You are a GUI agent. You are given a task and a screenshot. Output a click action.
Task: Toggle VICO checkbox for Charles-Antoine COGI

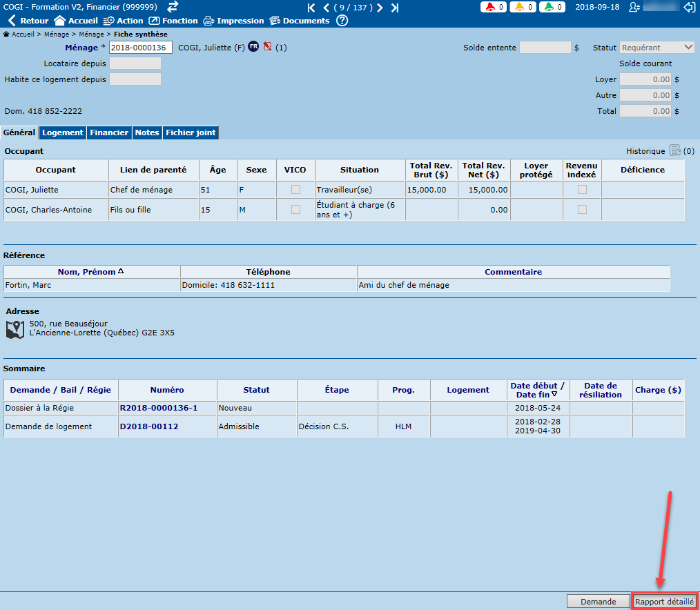(x=295, y=210)
